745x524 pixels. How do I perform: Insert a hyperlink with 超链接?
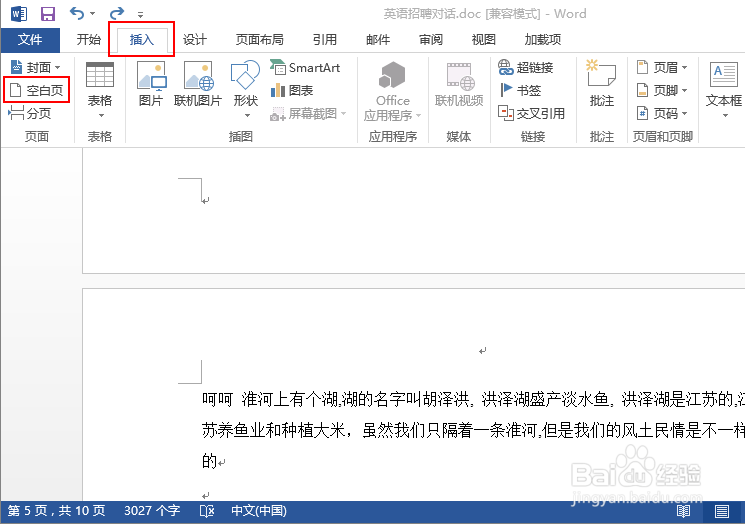tap(525, 67)
